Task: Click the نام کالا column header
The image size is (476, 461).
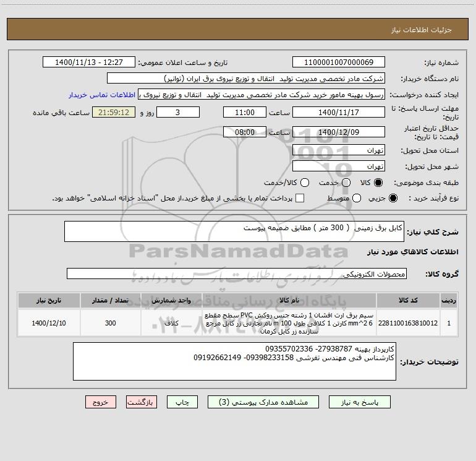Action: pos(289,300)
